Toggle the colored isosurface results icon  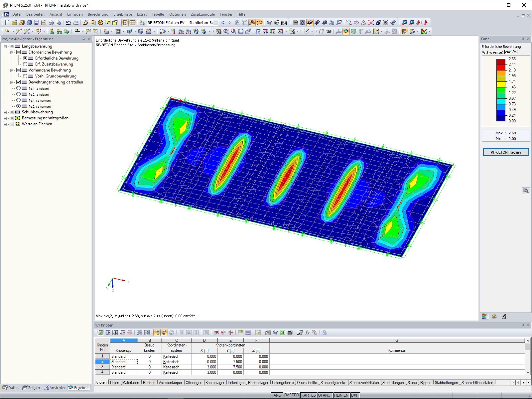coord(346,31)
